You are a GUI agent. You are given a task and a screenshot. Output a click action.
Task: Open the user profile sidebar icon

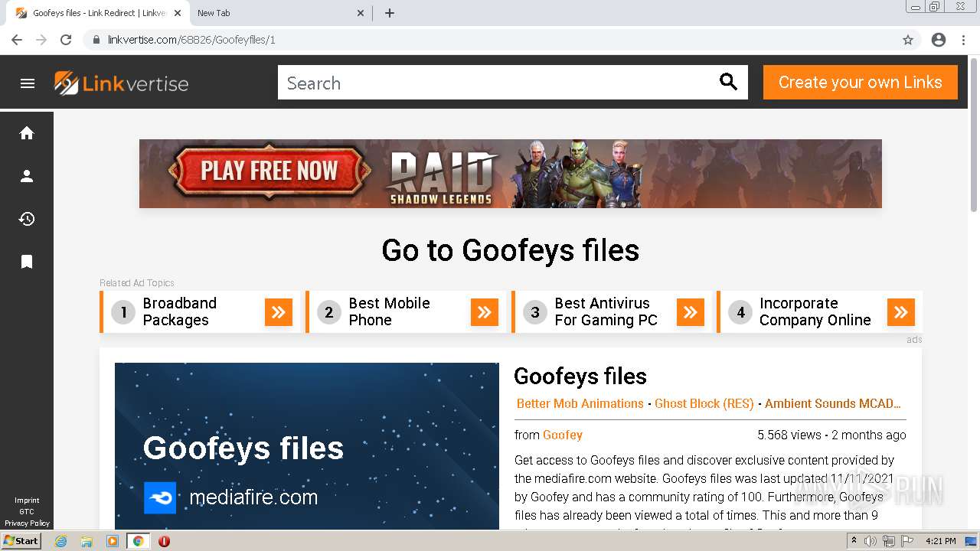click(27, 176)
